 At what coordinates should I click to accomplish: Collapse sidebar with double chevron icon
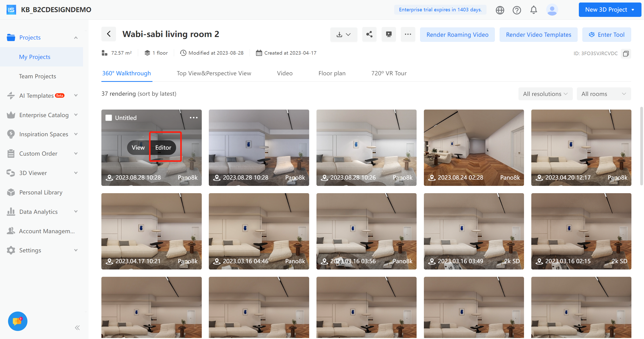77,328
